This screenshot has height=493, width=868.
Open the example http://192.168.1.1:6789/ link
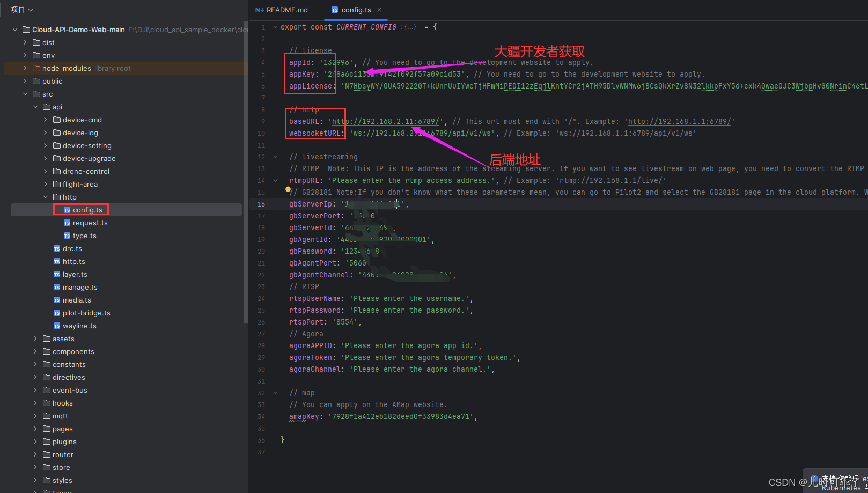(679, 121)
